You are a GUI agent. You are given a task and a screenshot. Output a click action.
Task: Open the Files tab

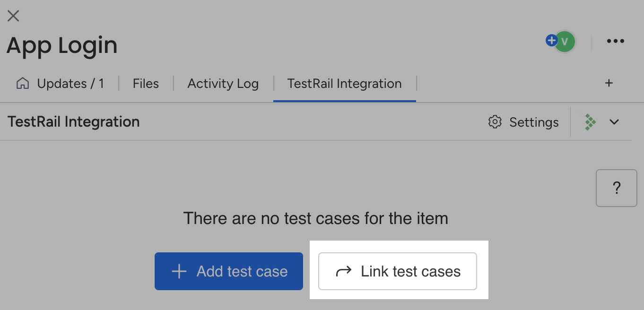coord(146,84)
